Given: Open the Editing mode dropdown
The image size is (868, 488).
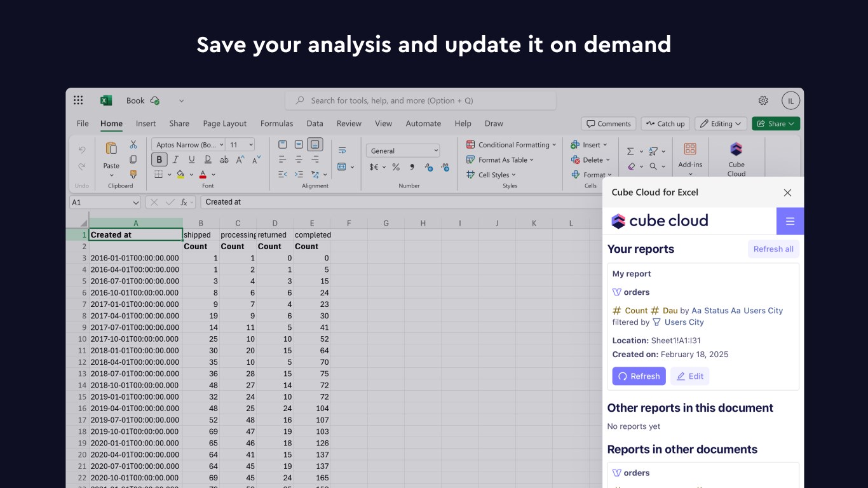Looking at the screenshot, I should pyautogui.click(x=720, y=124).
